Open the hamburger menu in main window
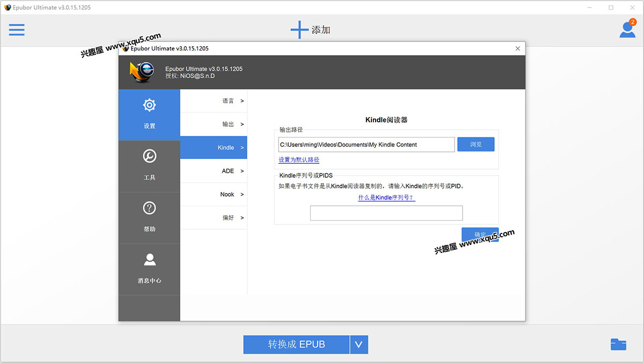The width and height of the screenshot is (644, 363). click(17, 30)
